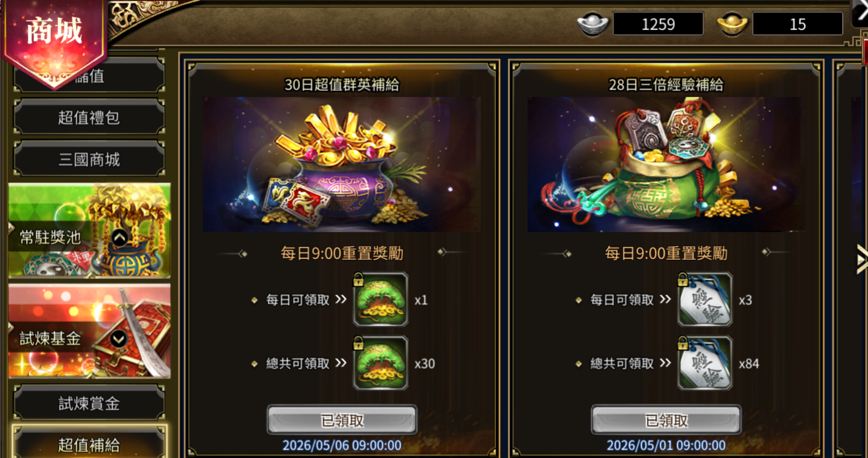Click 已領取 button under 30日超值群英補給

(342, 420)
